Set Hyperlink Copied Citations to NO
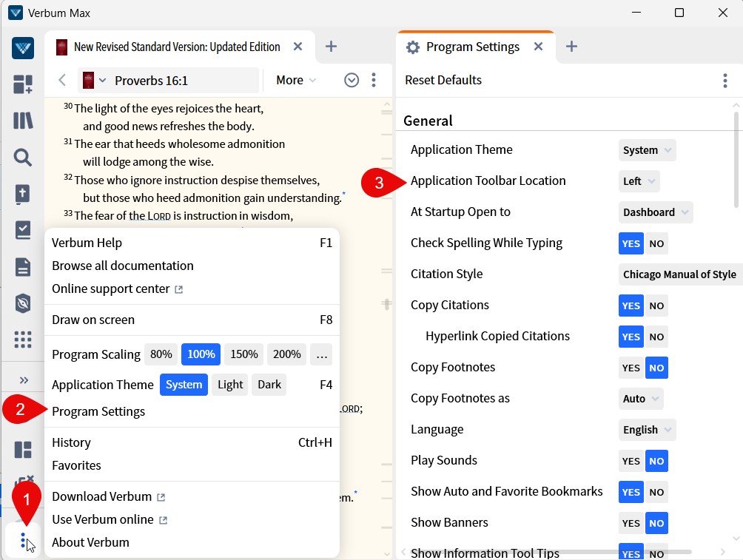Image resolution: width=743 pixels, height=560 pixels. tap(656, 337)
